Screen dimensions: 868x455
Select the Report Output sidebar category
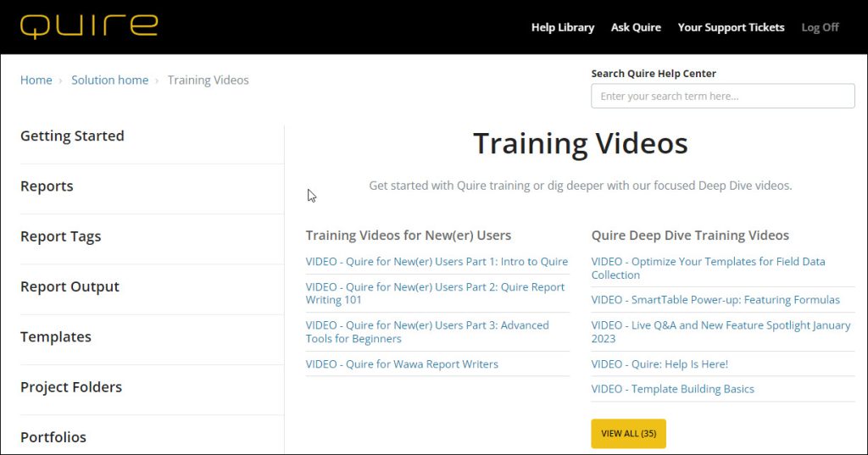coord(70,286)
